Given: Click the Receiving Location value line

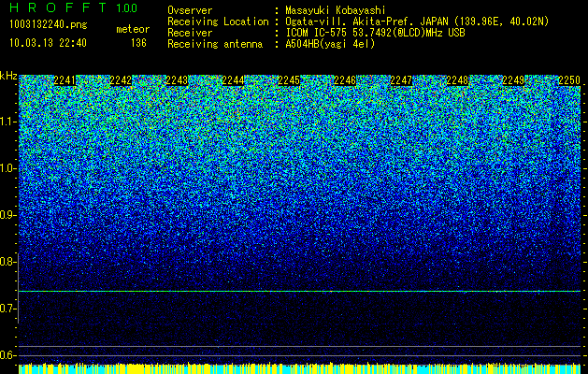Looking at the screenshot, I should click(417, 22).
